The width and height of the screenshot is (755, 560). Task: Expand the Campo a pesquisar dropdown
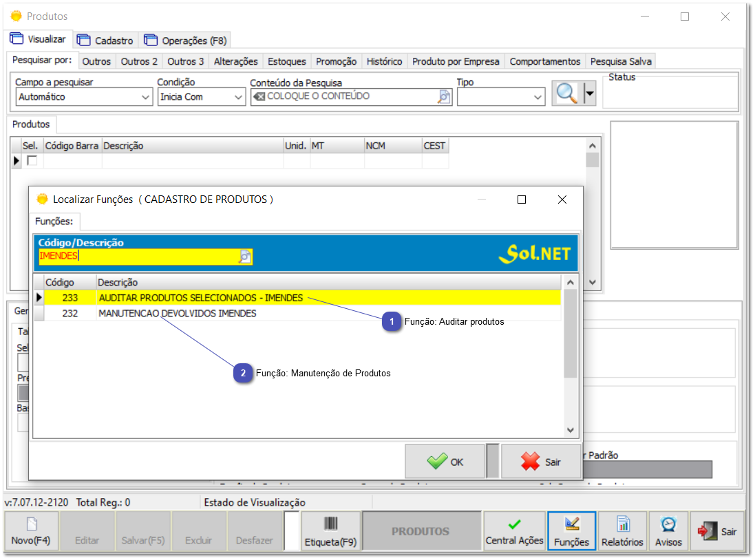145,98
